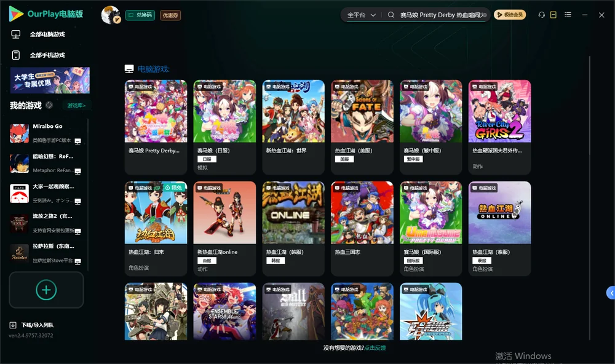Image resolution: width=615 pixels, height=364 pixels.
Task: Open 热血江湖: 归来 game card
Action: tap(156, 229)
